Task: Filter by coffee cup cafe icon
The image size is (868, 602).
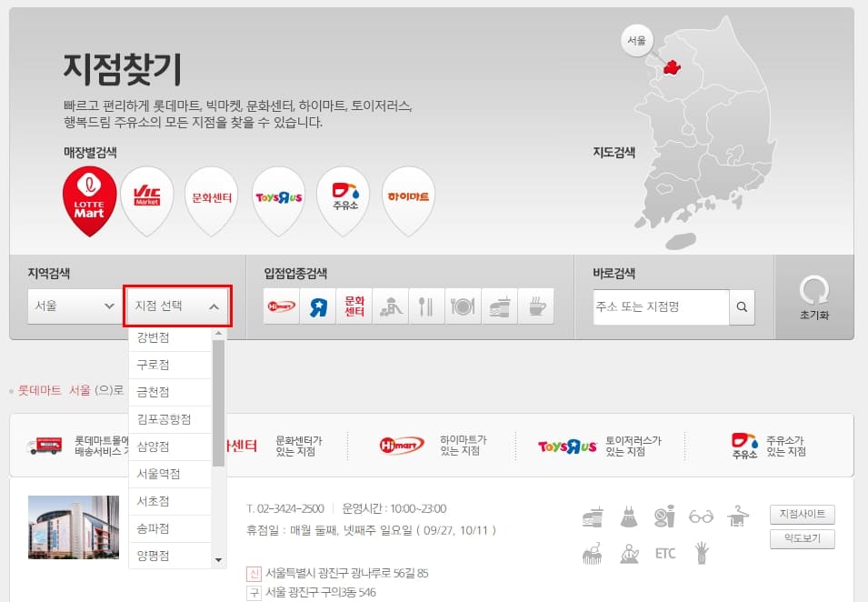Action: point(536,306)
